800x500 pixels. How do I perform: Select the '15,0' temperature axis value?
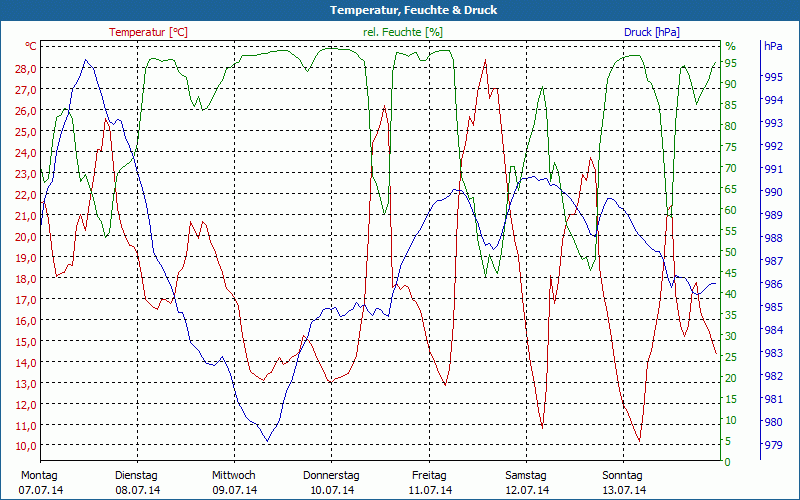pos(26,342)
